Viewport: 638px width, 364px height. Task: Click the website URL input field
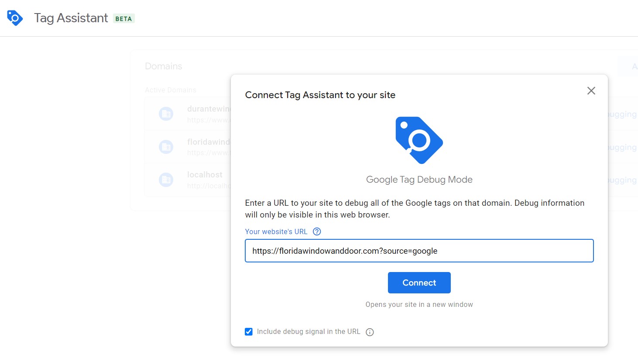coord(419,251)
